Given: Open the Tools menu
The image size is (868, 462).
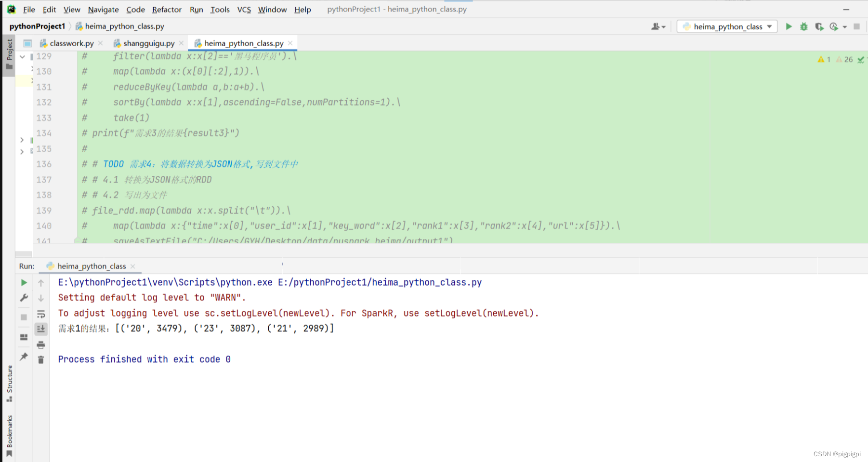Looking at the screenshot, I should (x=220, y=9).
